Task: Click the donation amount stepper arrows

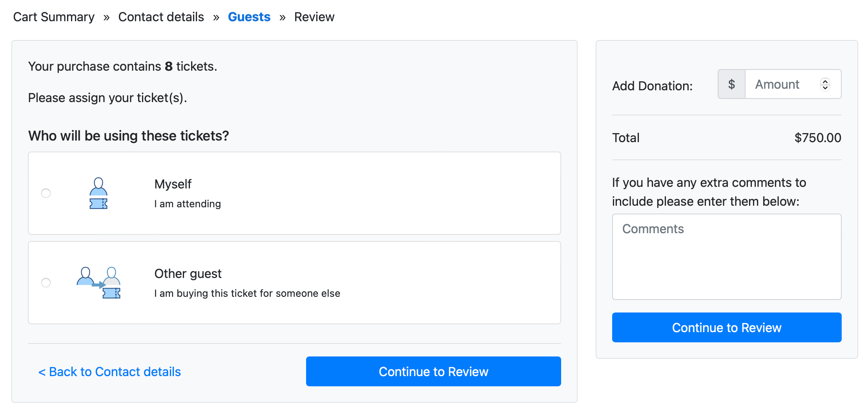Action: 825,84
